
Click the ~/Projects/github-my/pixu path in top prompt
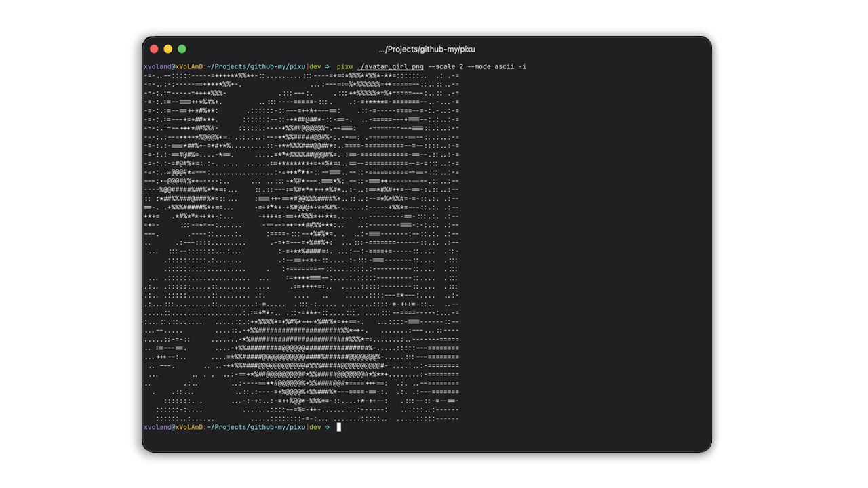pyautogui.click(x=256, y=66)
